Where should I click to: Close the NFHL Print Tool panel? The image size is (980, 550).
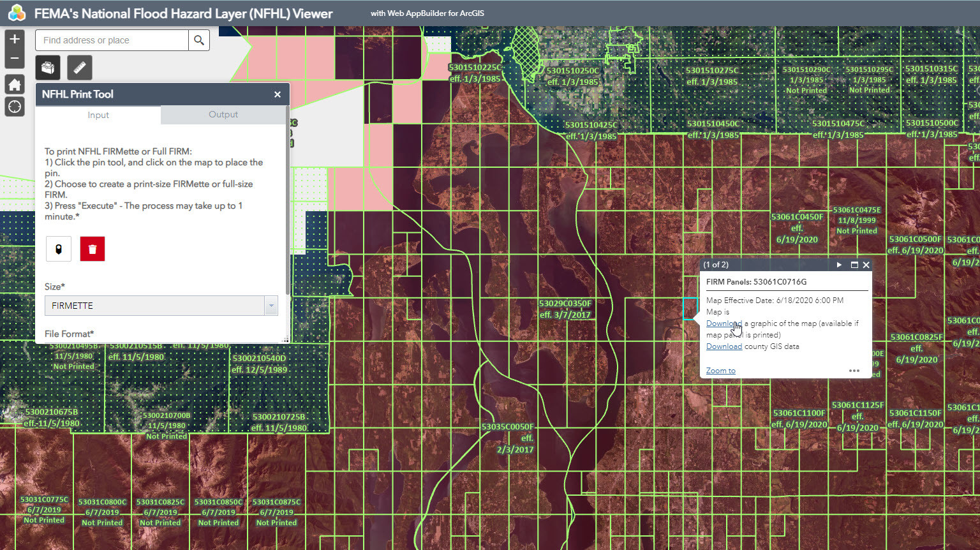coord(278,94)
